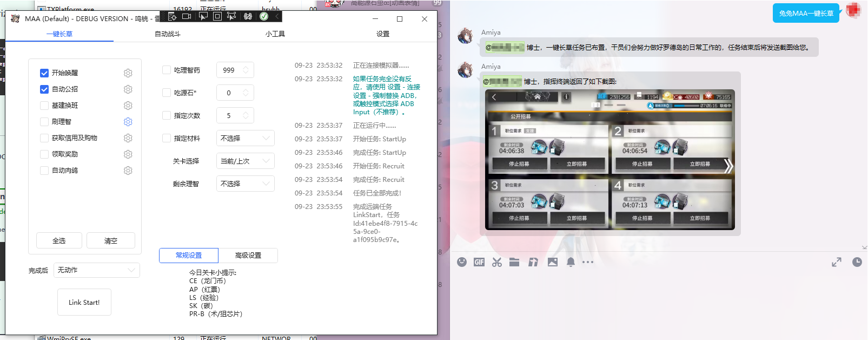868x340 pixels.
Task: Click the 清空 button
Action: pos(111,240)
